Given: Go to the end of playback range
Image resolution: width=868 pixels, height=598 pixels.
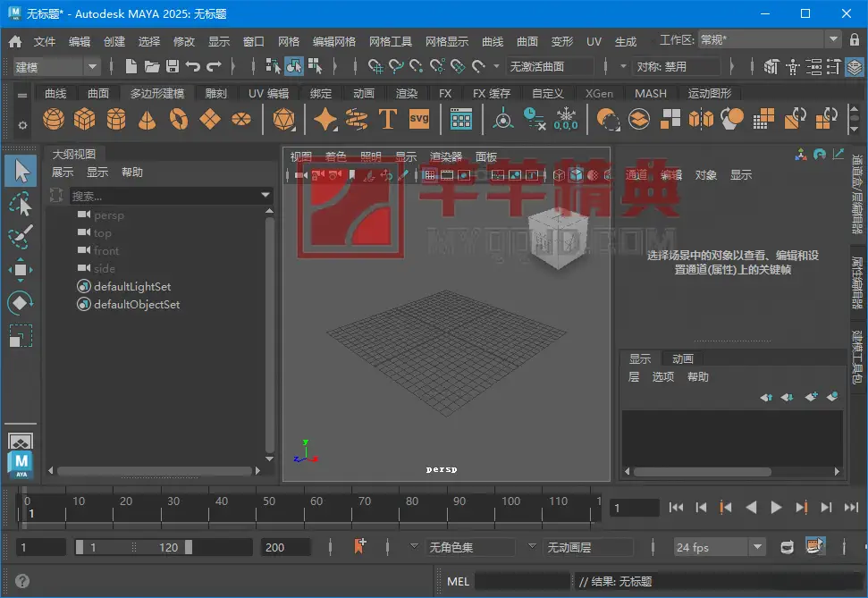Looking at the screenshot, I should click(851, 507).
